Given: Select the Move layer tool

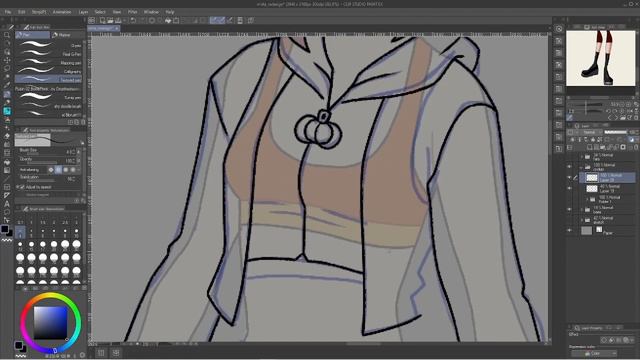Looking at the screenshot, I should [x=7, y=60].
